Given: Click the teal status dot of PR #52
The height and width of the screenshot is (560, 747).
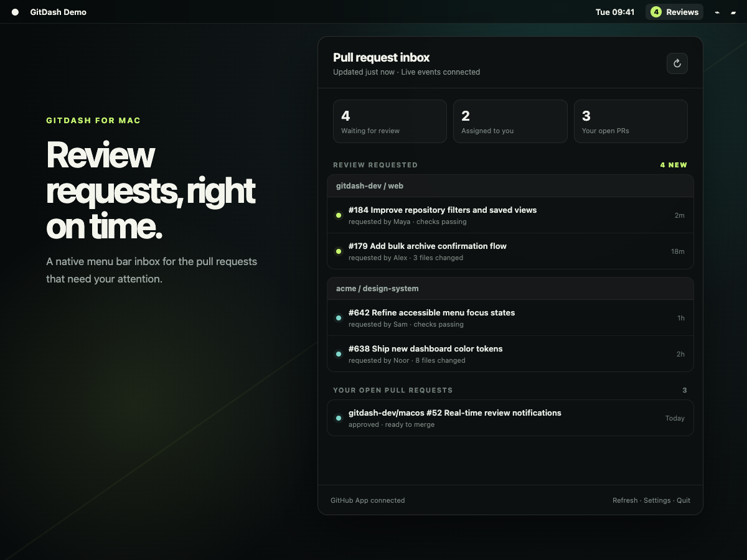Looking at the screenshot, I should 339,418.
